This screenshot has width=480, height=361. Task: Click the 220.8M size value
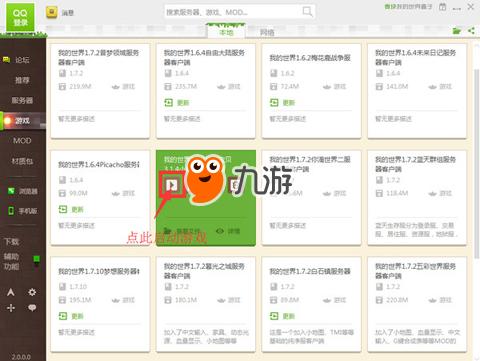[397, 300]
